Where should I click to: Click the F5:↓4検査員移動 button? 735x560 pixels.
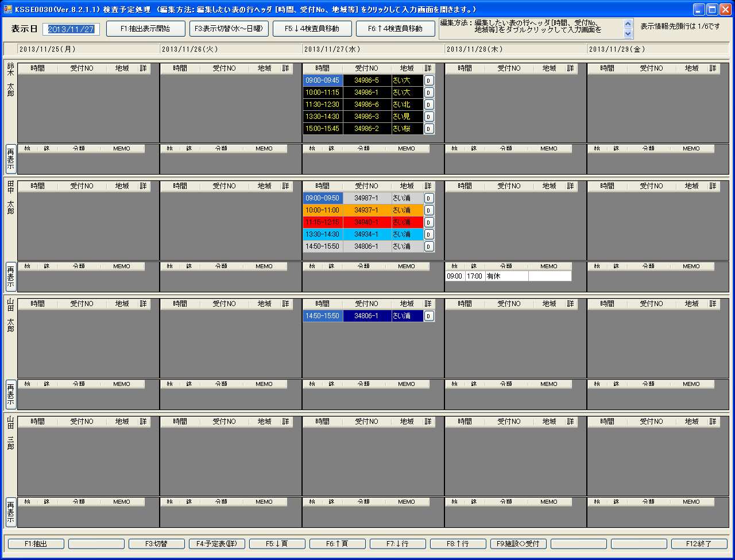click(x=312, y=29)
